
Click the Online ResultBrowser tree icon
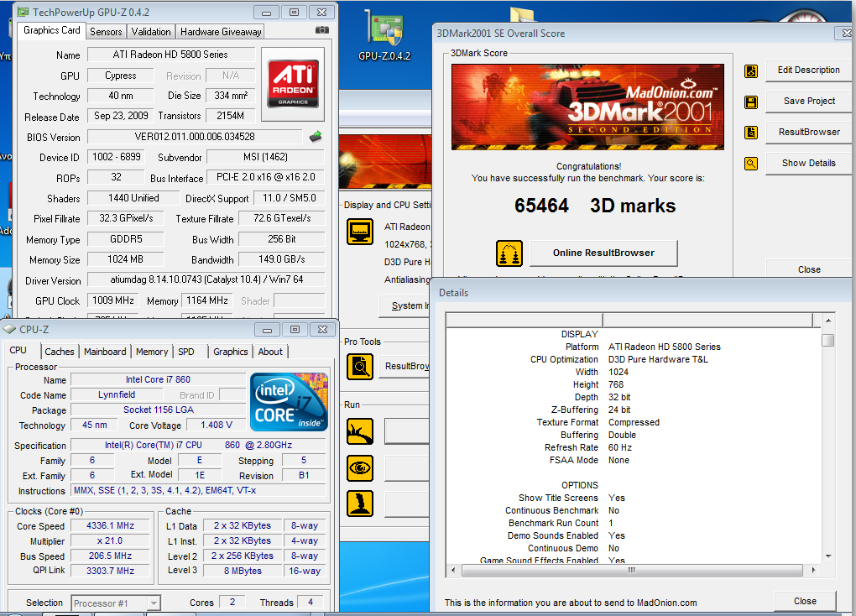click(509, 253)
